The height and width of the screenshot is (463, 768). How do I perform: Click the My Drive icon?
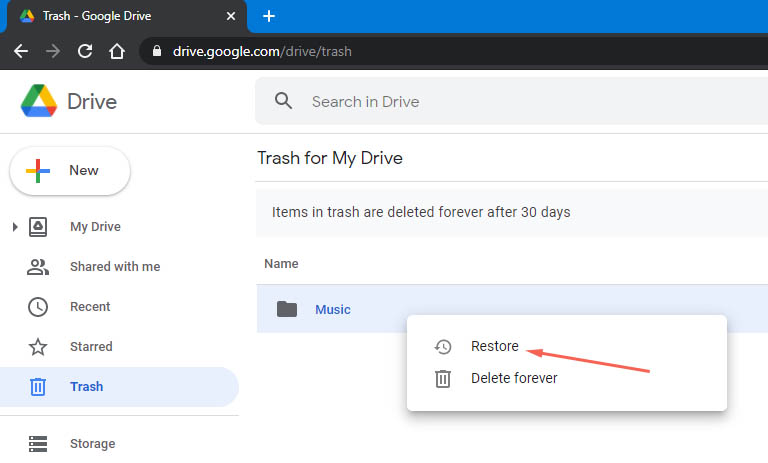(38, 227)
